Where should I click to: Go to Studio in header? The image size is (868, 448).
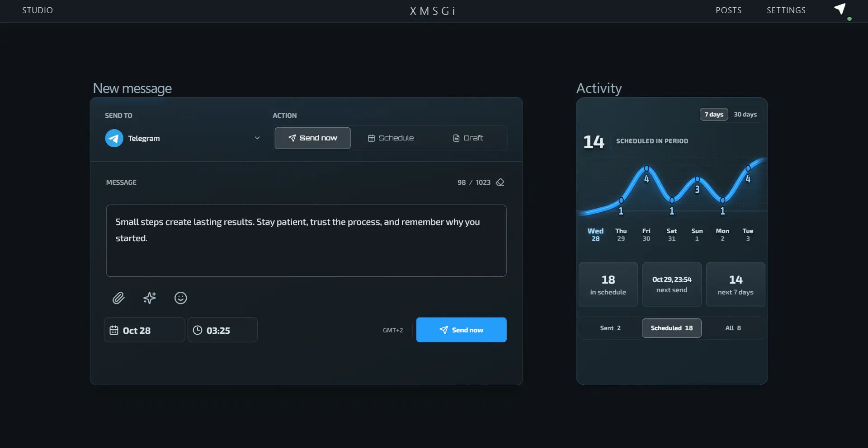(x=38, y=10)
